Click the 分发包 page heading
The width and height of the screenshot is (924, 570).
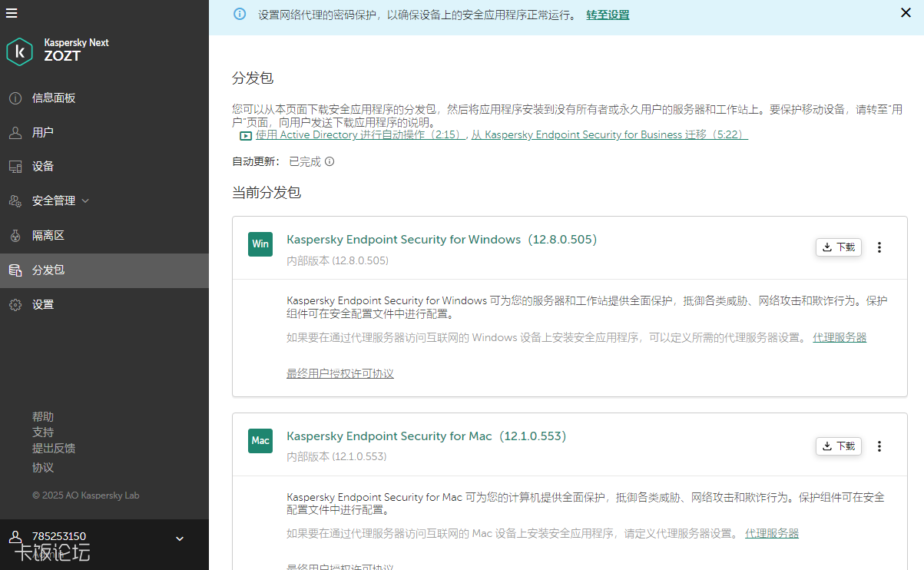pyautogui.click(x=253, y=78)
